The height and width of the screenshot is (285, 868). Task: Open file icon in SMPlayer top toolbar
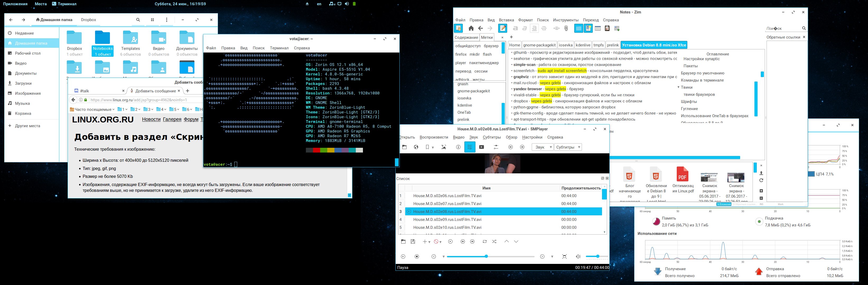404,147
